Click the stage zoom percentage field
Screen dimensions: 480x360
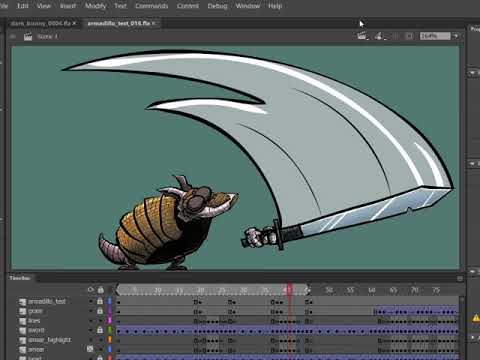click(435, 36)
